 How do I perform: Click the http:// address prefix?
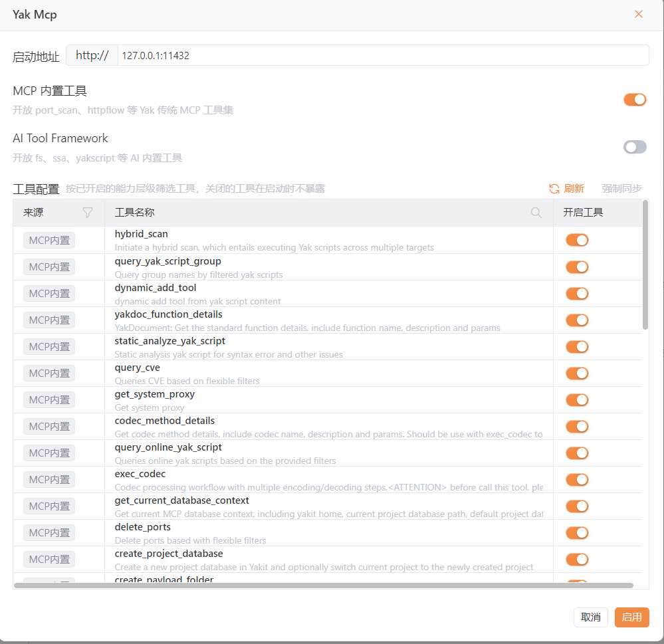(92, 55)
